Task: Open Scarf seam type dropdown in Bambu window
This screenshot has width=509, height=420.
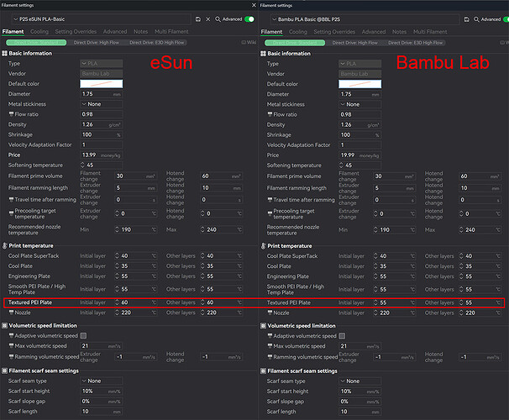Action: [360, 381]
